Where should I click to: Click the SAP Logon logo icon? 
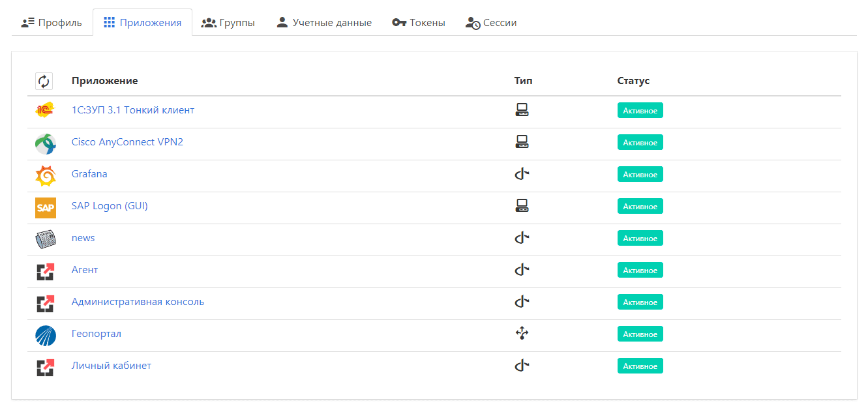pyautogui.click(x=45, y=207)
